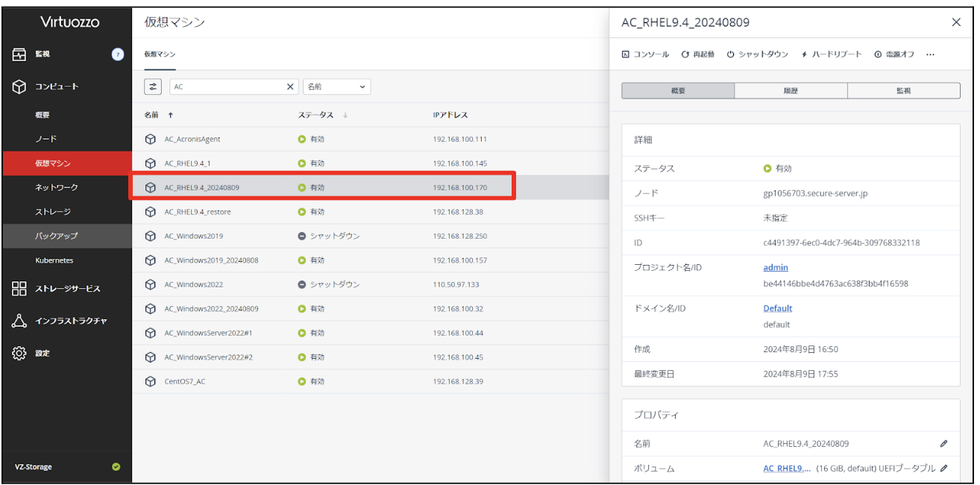Image resolution: width=980 pixels, height=485 pixels.
Task: Click the VM ID value c4491397-6ec0
Action: coord(841,243)
